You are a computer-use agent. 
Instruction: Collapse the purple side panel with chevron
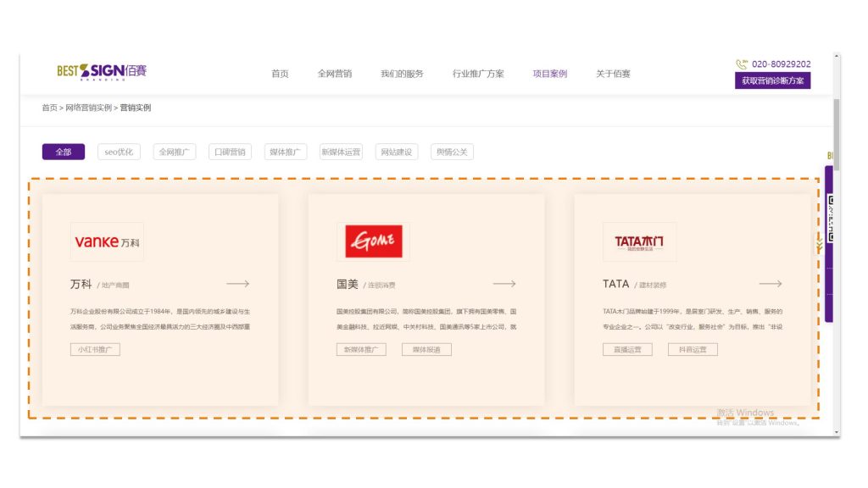click(820, 246)
